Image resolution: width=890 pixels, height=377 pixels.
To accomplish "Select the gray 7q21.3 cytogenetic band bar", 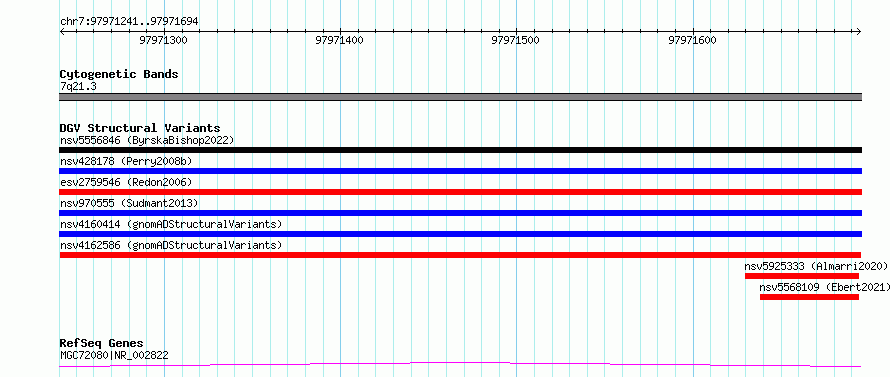I will (460, 97).
